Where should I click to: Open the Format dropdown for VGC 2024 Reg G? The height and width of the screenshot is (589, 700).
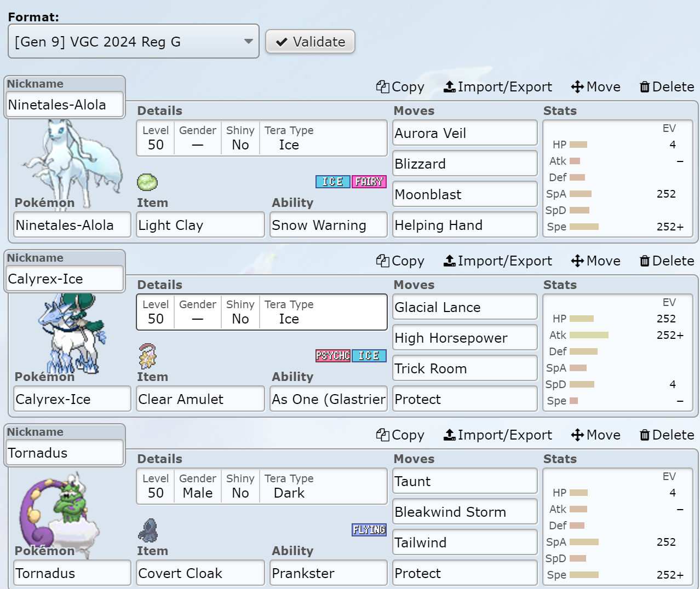point(134,42)
